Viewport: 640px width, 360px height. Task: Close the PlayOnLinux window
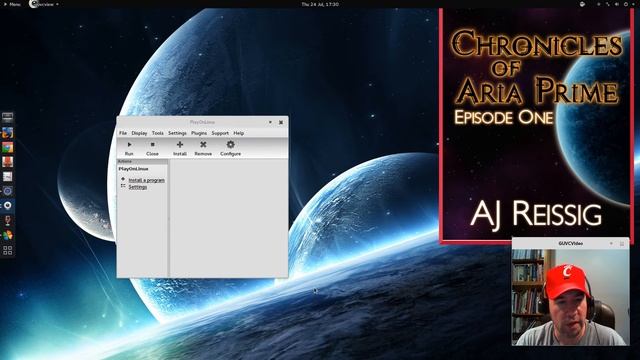coord(281,122)
